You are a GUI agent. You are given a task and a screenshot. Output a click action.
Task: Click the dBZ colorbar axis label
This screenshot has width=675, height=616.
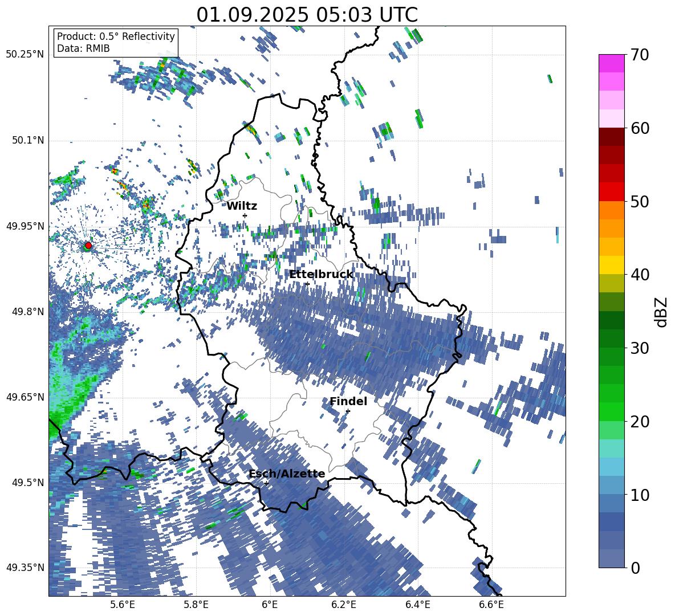[x=661, y=312]
